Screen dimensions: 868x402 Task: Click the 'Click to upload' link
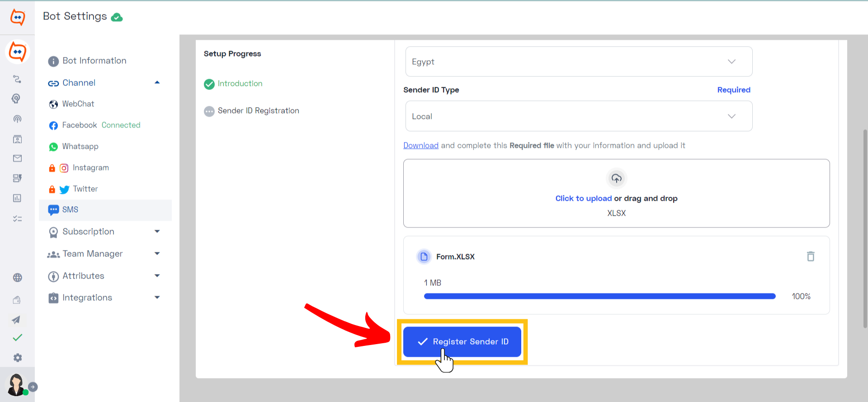tap(583, 199)
